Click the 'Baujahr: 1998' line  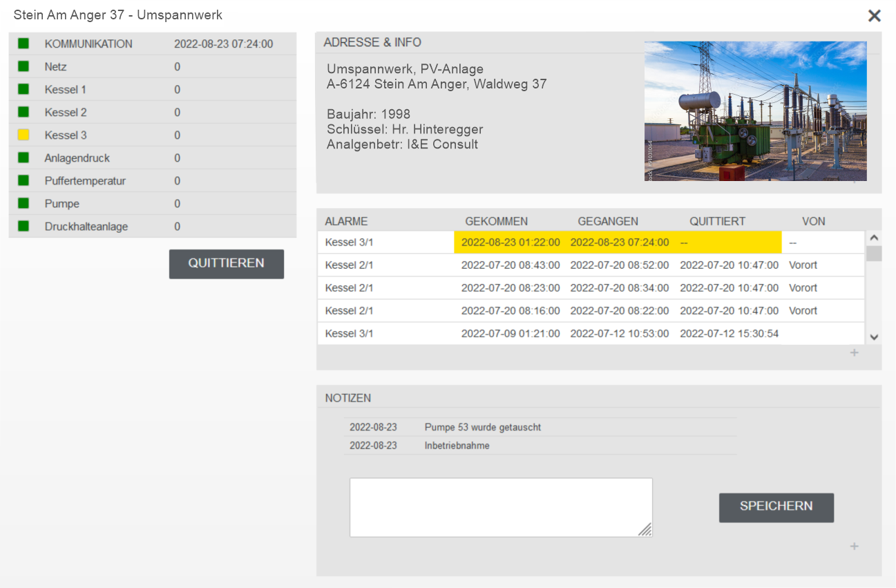coord(369,114)
